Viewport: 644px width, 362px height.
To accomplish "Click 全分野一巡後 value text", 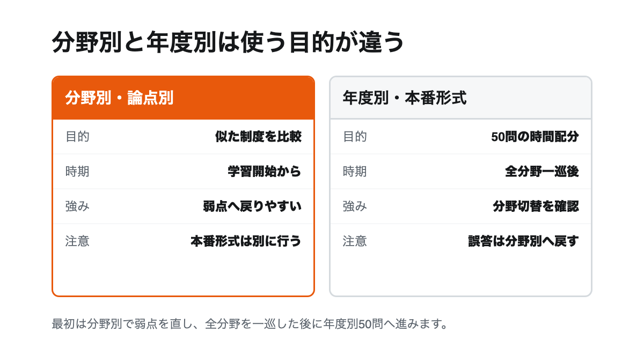I will click(x=542, y=172).
